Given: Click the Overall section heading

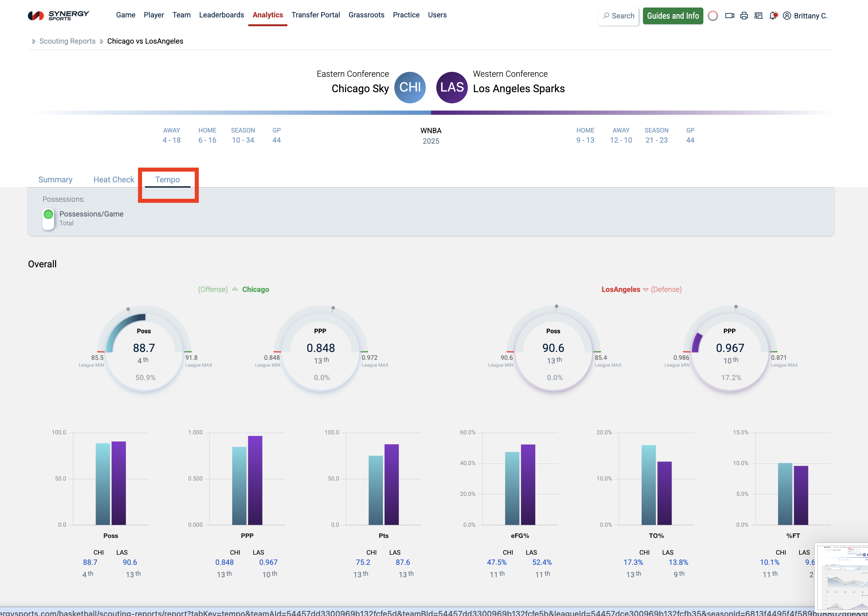Looking at the screenshot, I should [43, 264].
